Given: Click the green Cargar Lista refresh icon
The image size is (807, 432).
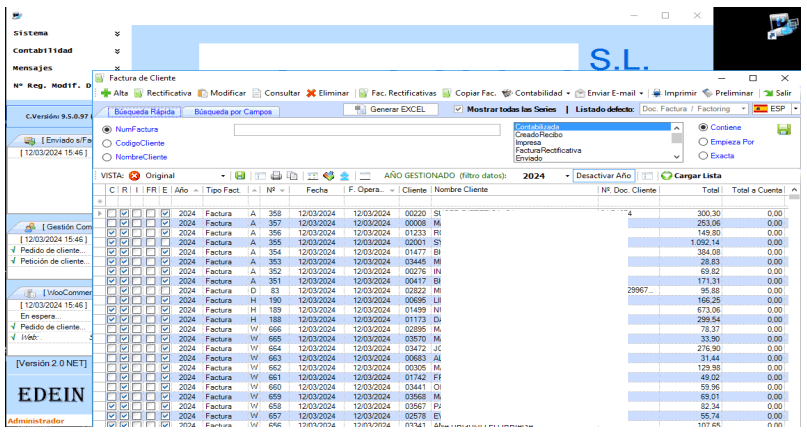Looking at the screenshot, I should pos(666,176).
